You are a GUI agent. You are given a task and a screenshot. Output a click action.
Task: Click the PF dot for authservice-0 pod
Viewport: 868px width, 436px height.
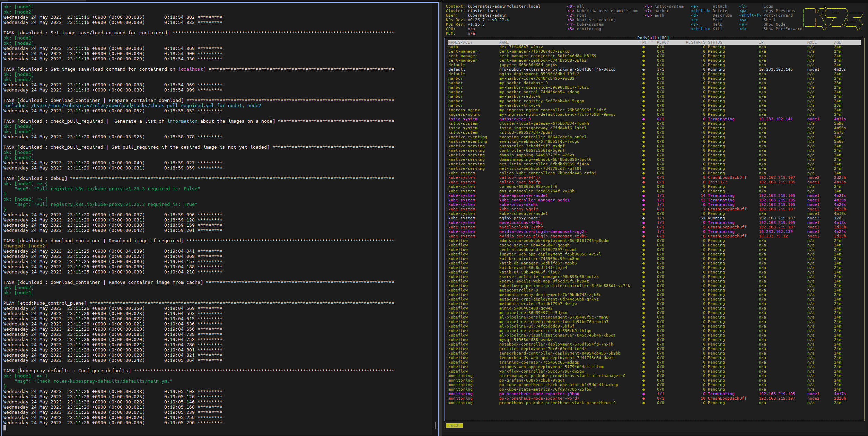(x=644, y=119)
